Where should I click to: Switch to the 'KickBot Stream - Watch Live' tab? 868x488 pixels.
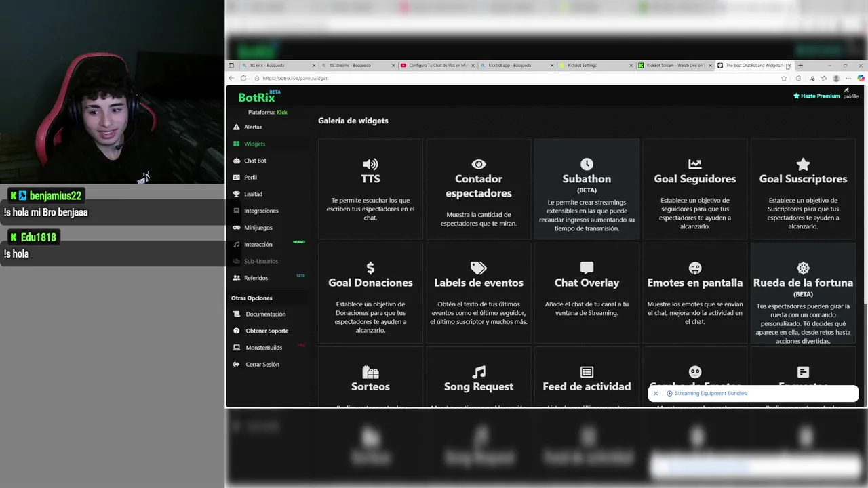click(x=675, y=66)
